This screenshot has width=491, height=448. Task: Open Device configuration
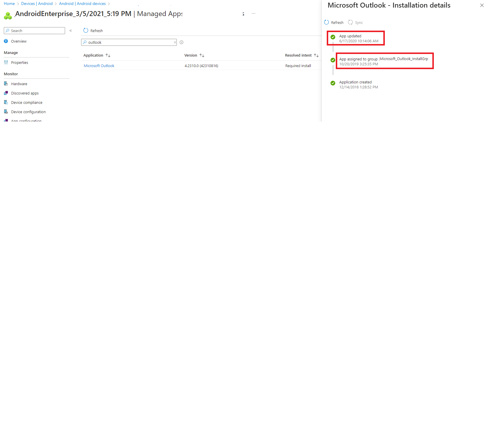click(28, 112)
